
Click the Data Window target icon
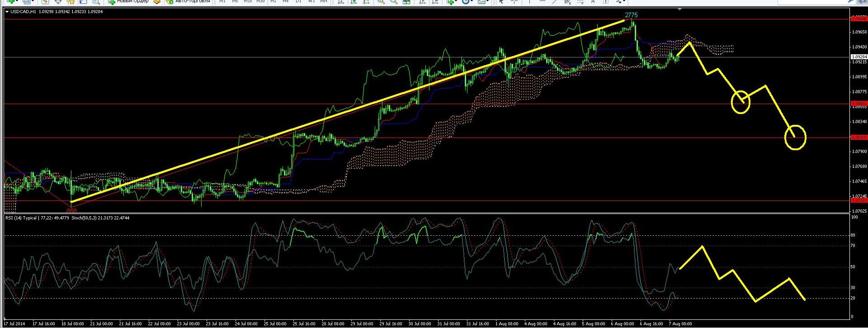(x=58, y=2)
